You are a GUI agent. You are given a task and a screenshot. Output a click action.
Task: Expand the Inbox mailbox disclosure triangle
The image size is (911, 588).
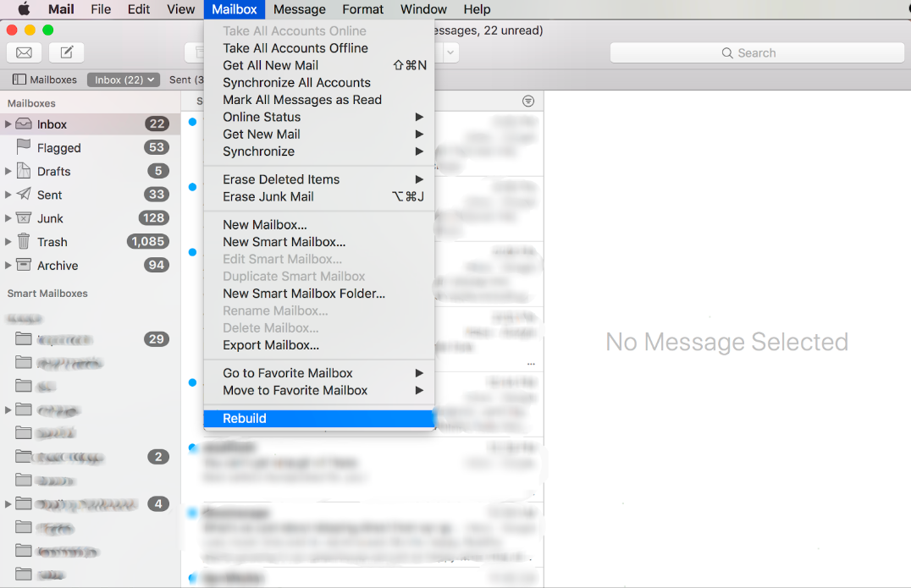pyautogui.click(x=8, y=124)
